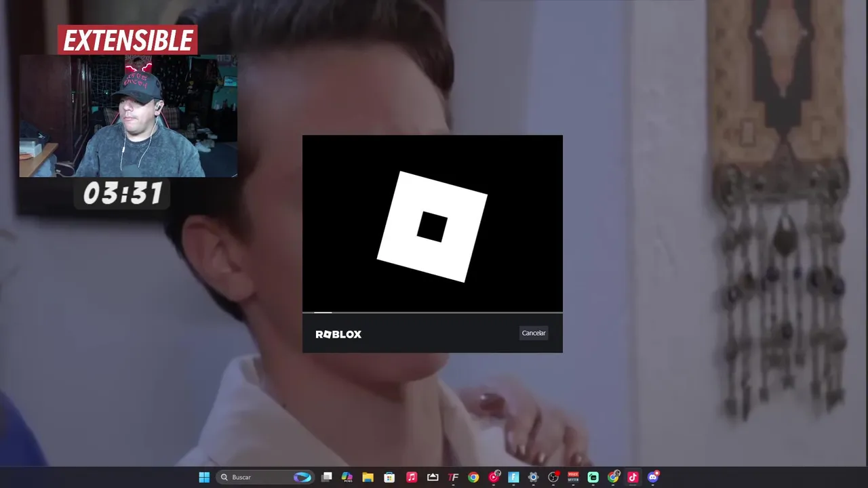This screenshot has height=488, width=868.
Task: Open the blue F app taskbar icon
Action: point(513,477)
